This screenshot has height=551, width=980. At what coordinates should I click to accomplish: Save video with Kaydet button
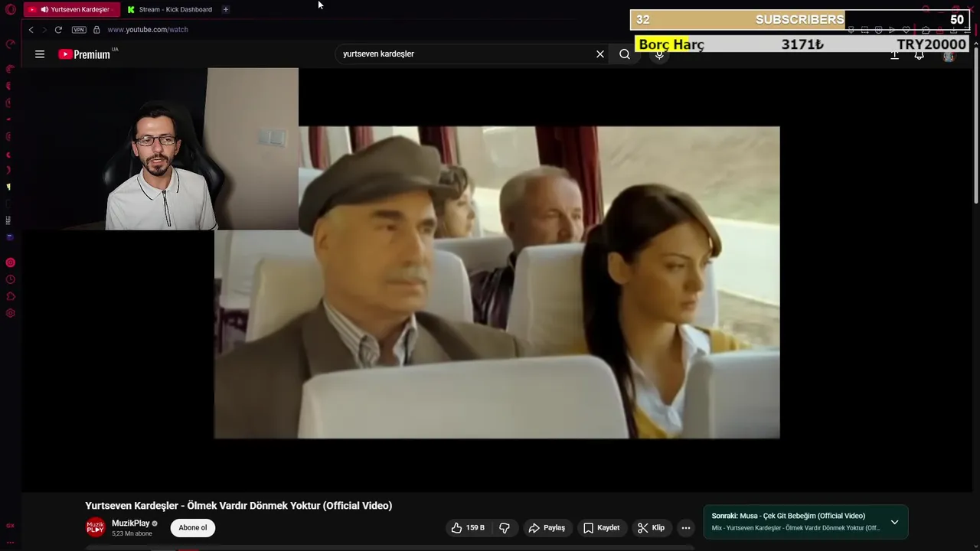point(602,528)
